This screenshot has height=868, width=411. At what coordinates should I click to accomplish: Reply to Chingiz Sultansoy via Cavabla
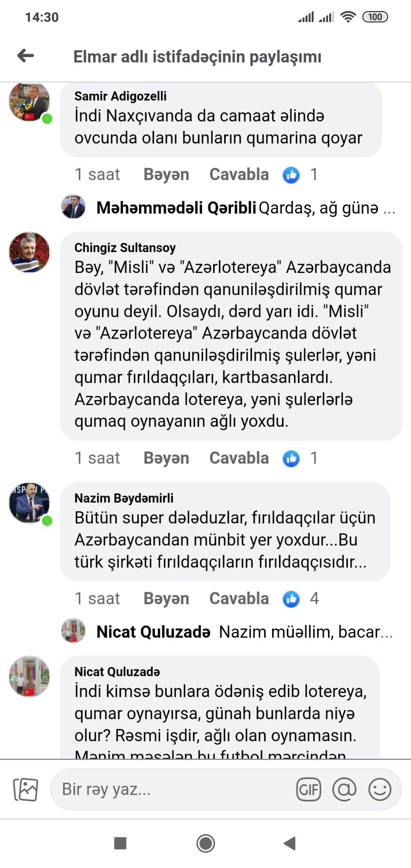[239, 458]
